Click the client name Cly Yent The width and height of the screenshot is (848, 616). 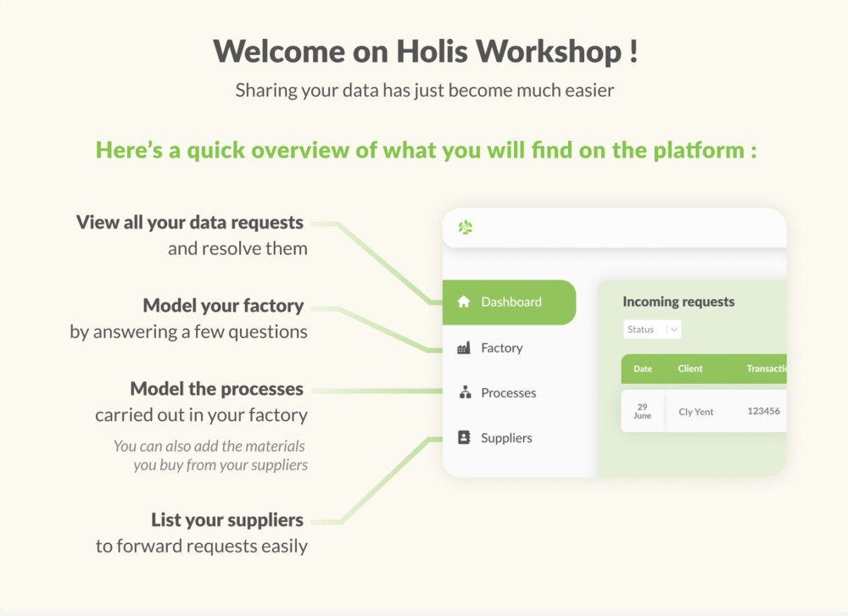(x=696, y=412)
